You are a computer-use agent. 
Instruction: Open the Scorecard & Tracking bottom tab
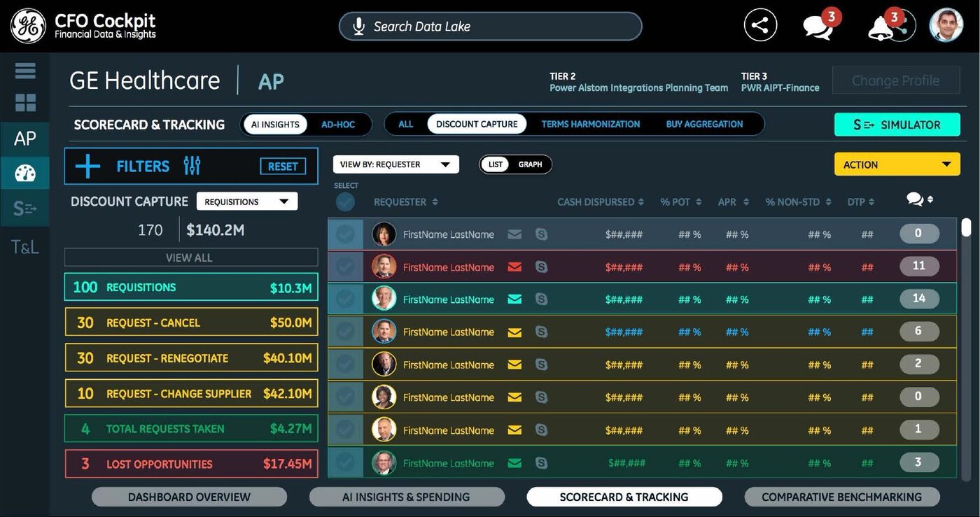click(624, 497)
